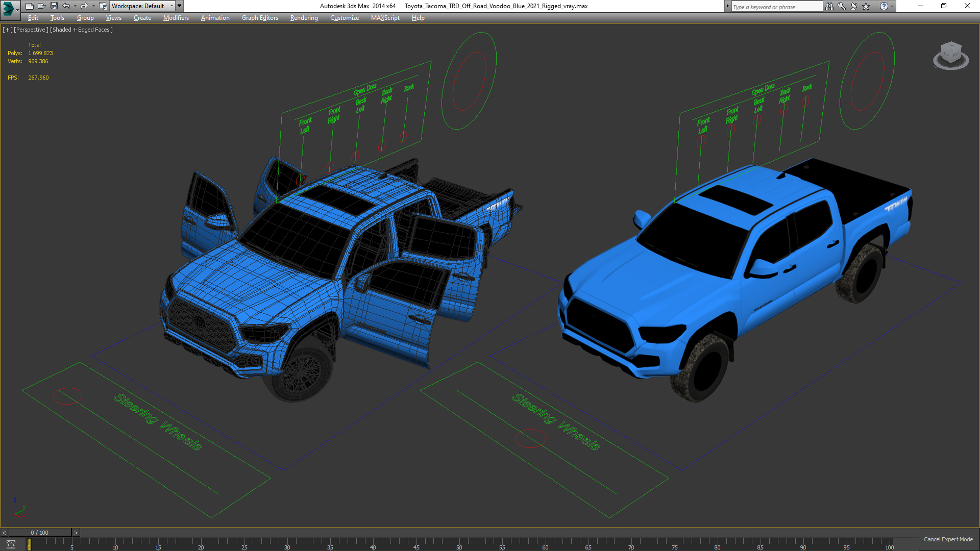The height and width of the screenshot is (551, 980).
Task: Click the time slider showing 0 / 100
Action: click(x=40, y=533)
